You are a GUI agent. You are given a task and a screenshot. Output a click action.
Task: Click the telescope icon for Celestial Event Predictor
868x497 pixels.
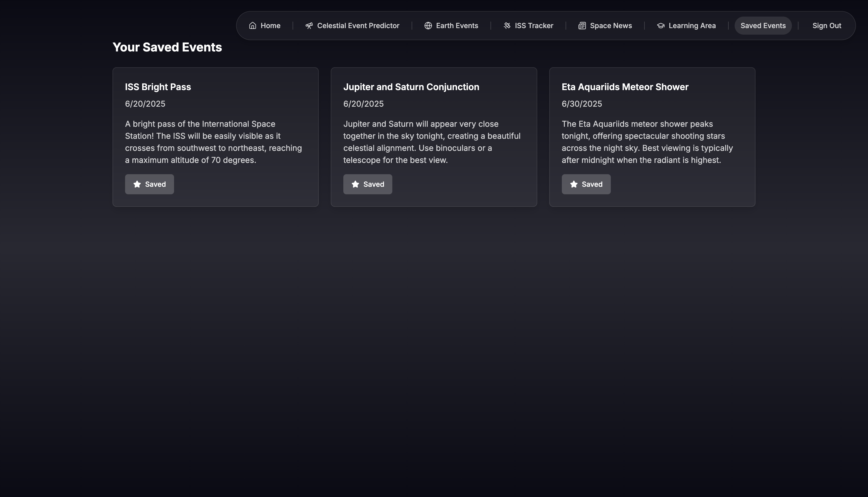tap(309, 26)
